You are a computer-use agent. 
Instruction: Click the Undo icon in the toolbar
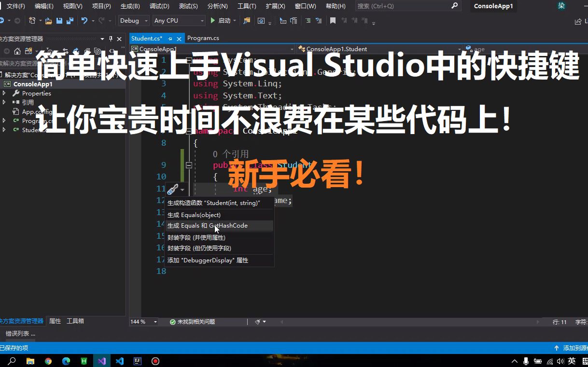[x=85, y=21]
